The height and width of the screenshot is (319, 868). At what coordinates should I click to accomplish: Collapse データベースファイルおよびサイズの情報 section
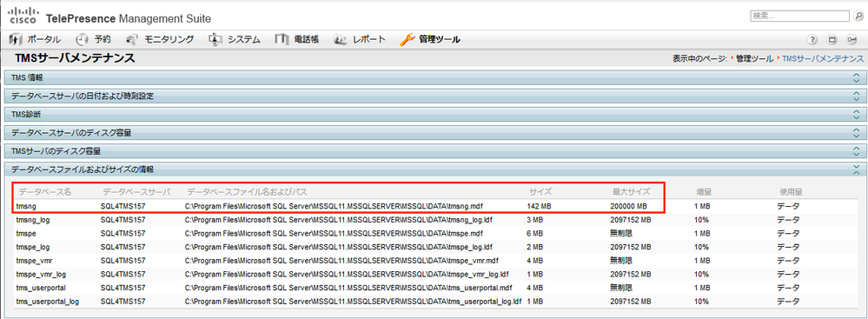coord(434,169)
